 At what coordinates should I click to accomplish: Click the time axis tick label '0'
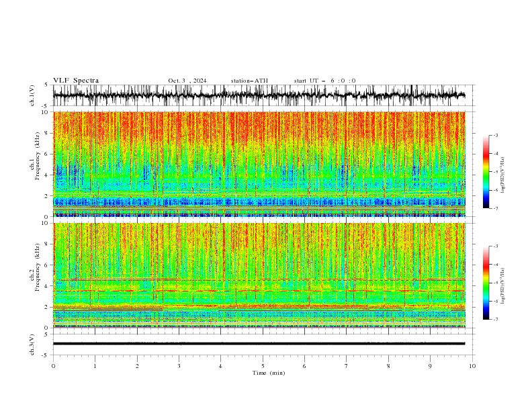53,366
